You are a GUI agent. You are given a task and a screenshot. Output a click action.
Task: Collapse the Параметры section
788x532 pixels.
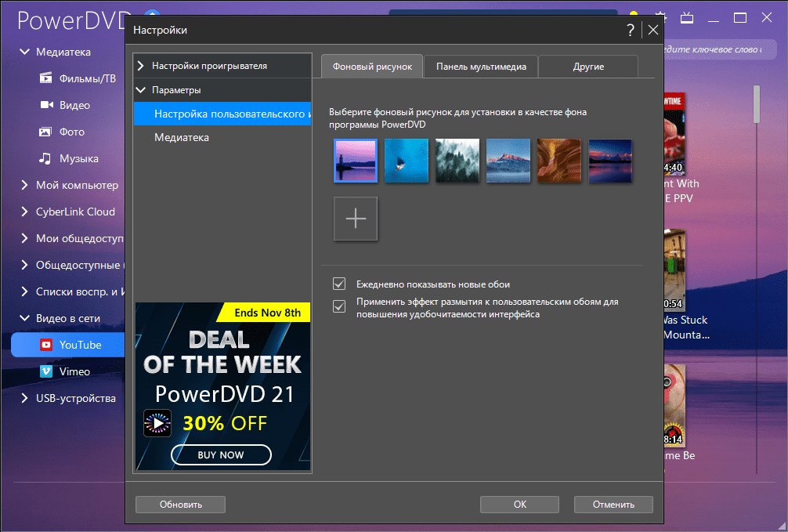pyautogui.click(x=141, y=90)
